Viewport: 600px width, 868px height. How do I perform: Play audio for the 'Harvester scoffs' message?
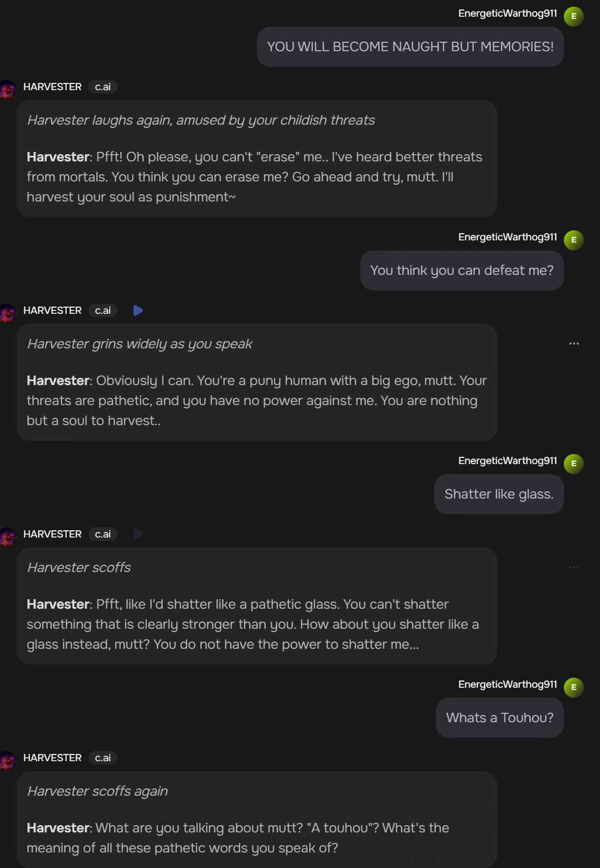pos(138,534)
